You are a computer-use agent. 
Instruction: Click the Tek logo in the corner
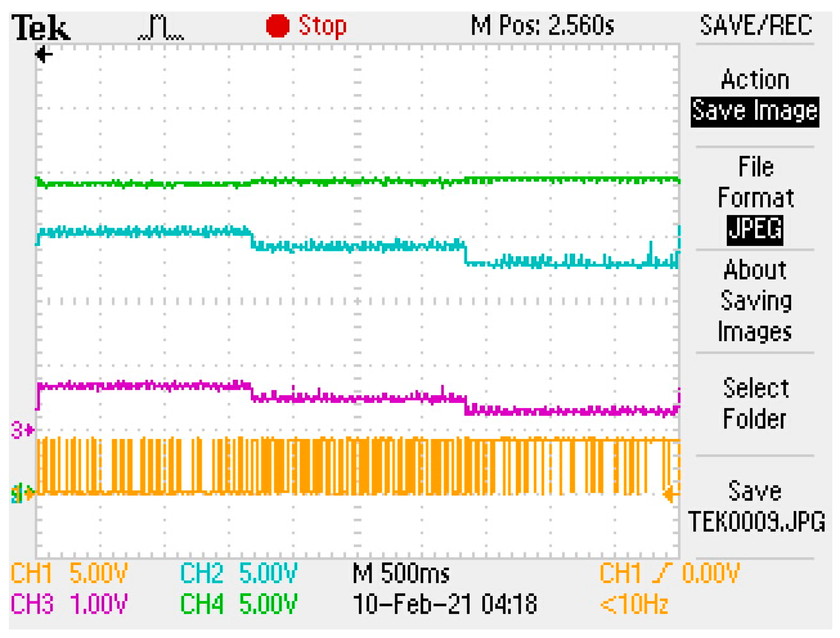point(41,27)
